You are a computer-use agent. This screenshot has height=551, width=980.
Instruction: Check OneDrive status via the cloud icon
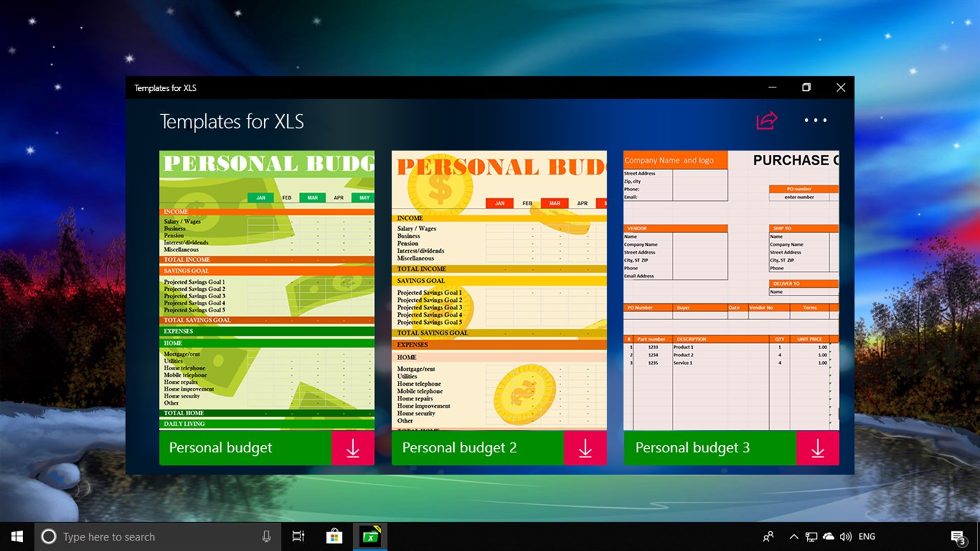(x=828, y=536)
